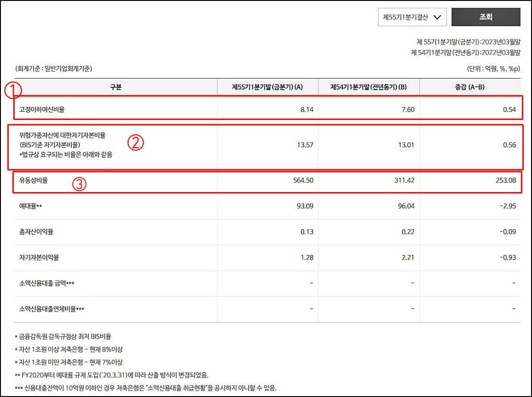Select the 구분 column header
Image resolution: width=532 pixels, height=397 pixels.
click(x=116, y=87)
